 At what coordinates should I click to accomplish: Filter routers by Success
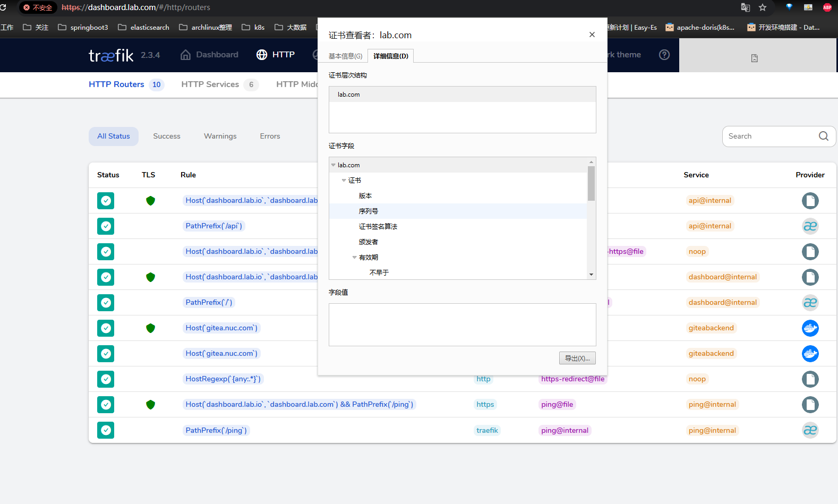pos(167,136)
